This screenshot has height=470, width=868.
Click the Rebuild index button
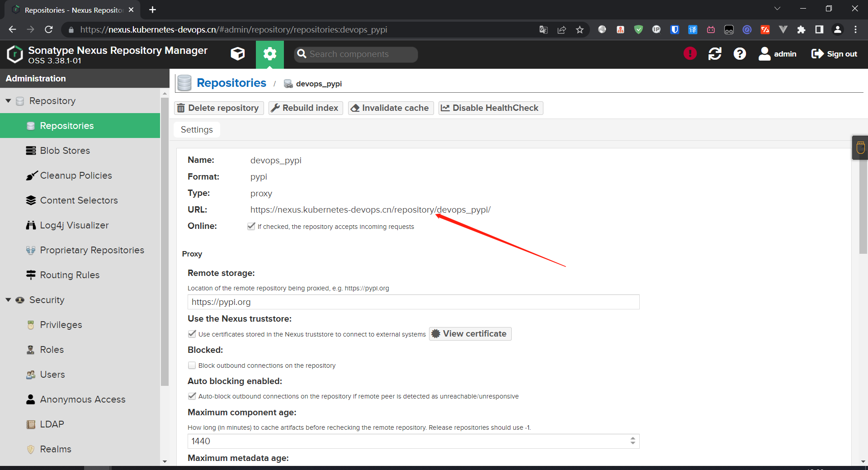306,108
